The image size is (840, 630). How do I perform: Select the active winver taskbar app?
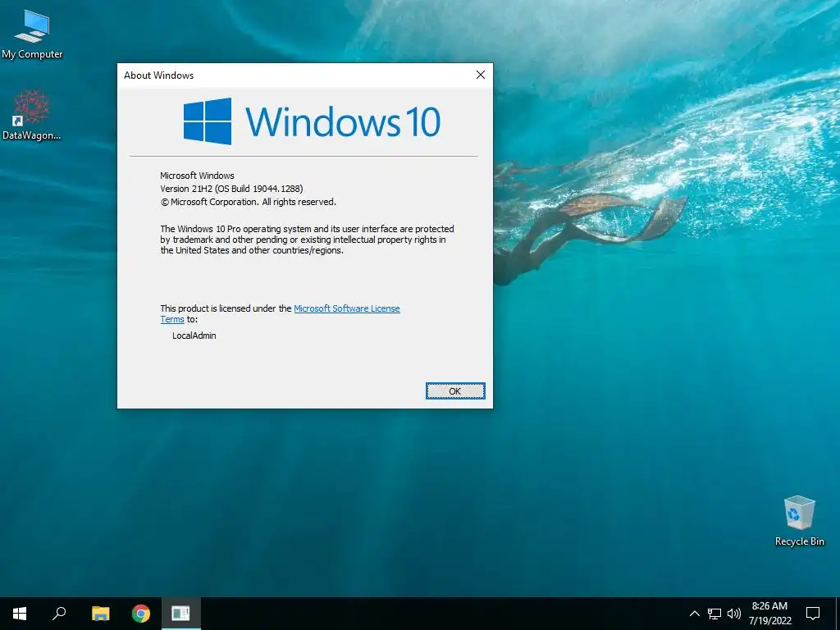pos(181,614)
